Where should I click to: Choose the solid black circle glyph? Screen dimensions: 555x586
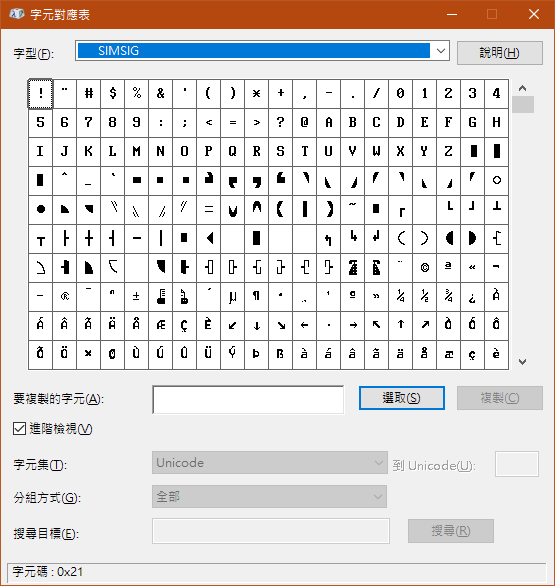[x=40, y=210]
